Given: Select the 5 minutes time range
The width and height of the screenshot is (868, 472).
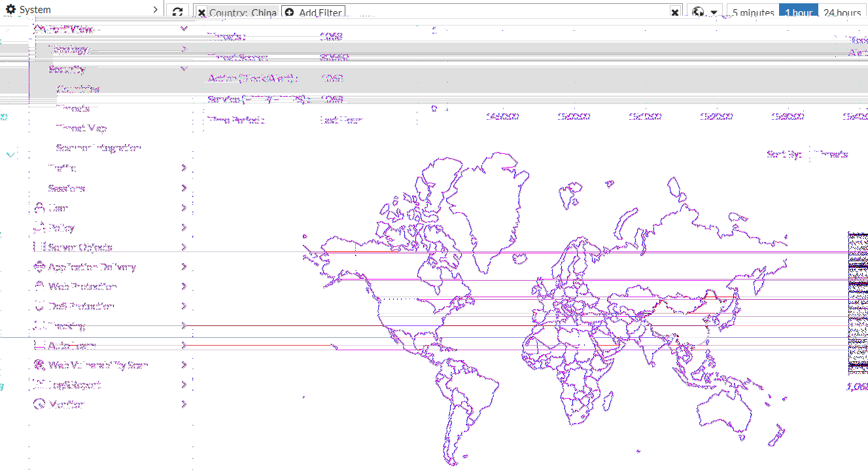Looking at the screenshot, I should coord(753,13).
